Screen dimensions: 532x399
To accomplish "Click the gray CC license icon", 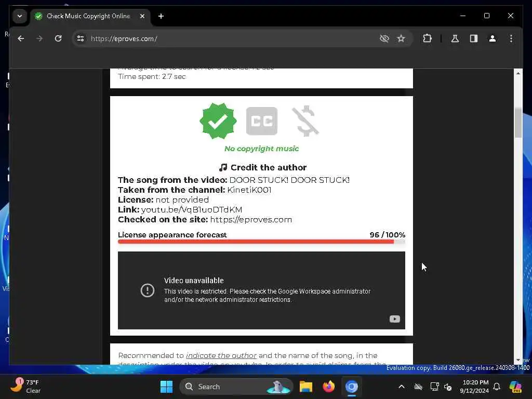I will click(x=262, y=121).
